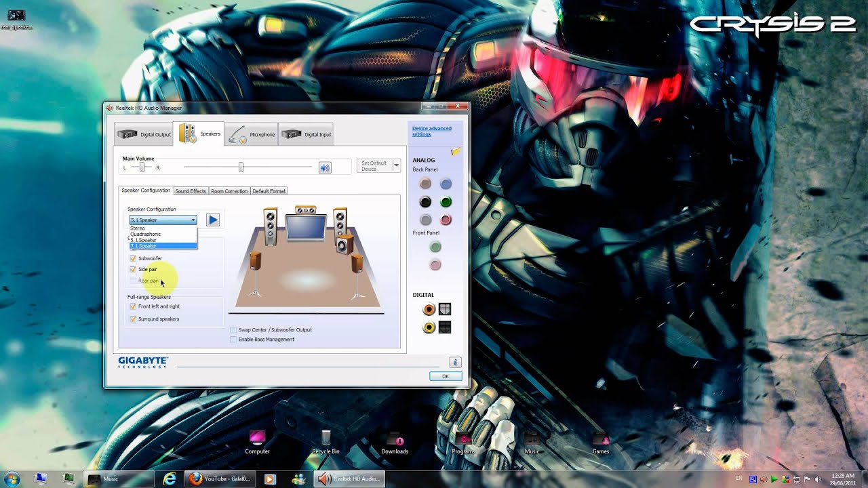Screen dimensions: 868x488
Task: Open Device advanced settings link
Action: click(x=432, y=131)
